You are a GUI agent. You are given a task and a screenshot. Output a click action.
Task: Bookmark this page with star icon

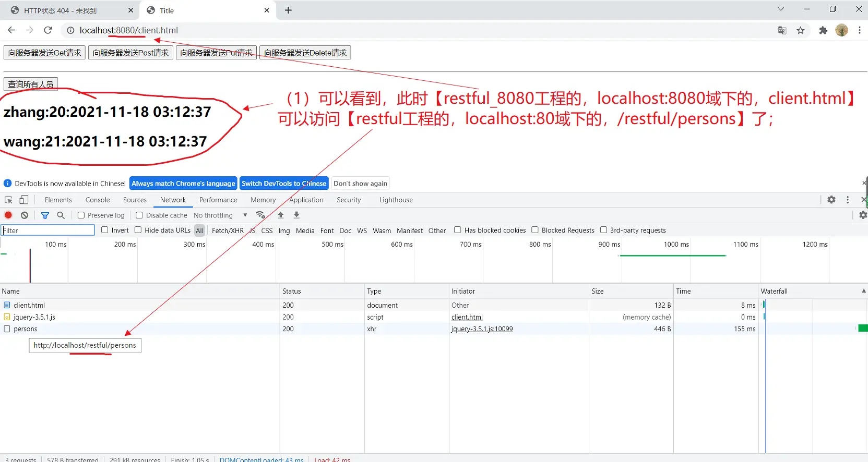800,30
